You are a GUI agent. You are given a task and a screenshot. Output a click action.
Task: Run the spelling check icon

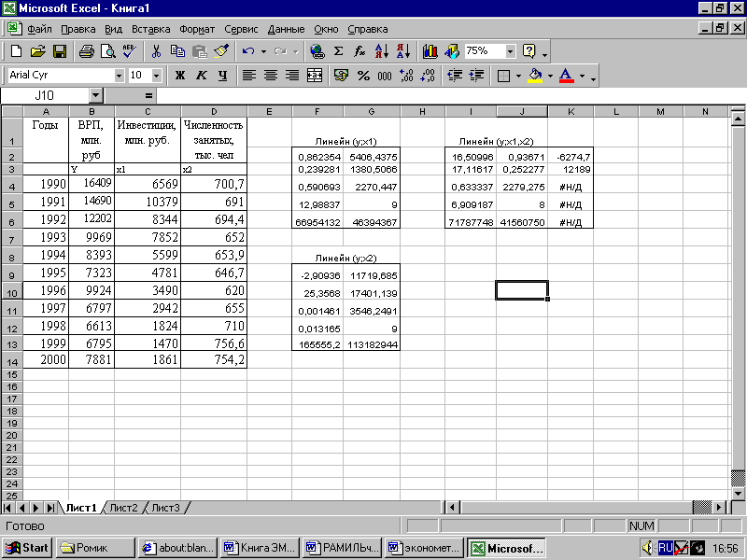[130, 51]
